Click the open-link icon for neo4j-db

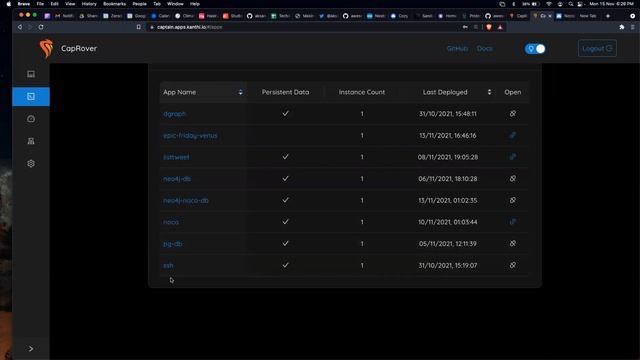click(x=513, y=178)
